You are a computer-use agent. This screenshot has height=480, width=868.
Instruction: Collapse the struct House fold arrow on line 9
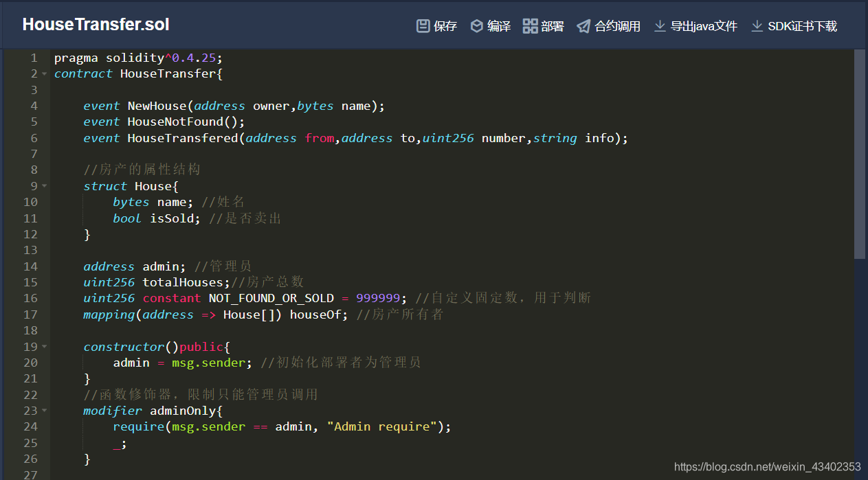tap(45, 186)
